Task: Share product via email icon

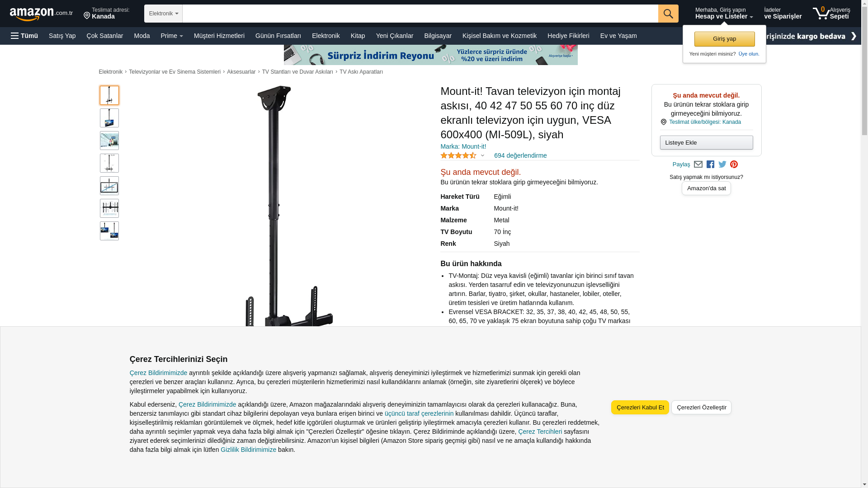Action: [x=698, y=164]
